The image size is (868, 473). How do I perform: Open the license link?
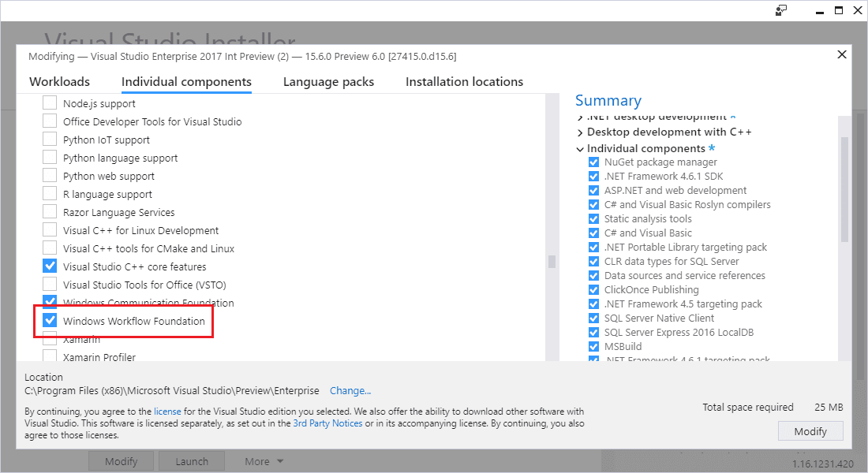point(167,412)
